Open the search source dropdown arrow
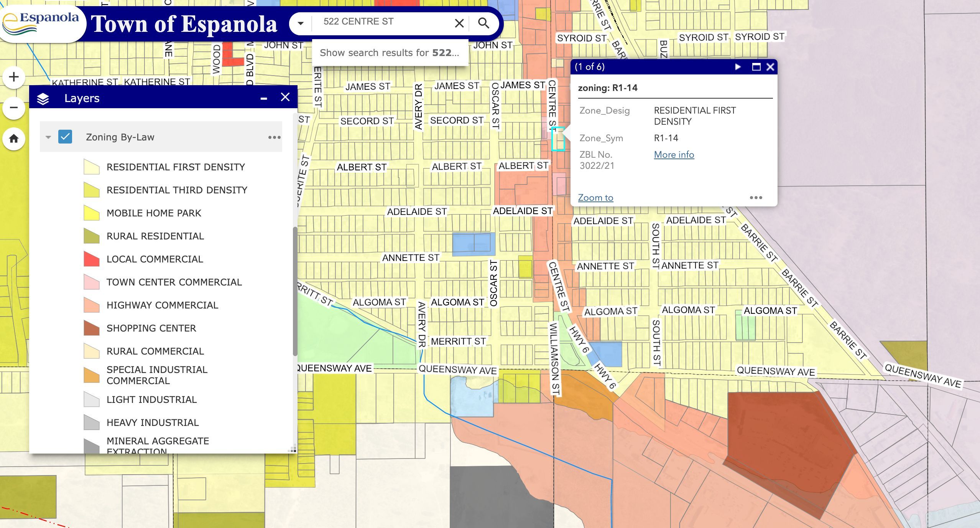The width and height of the screenshot is (980, 528). [x=301, y=23]
